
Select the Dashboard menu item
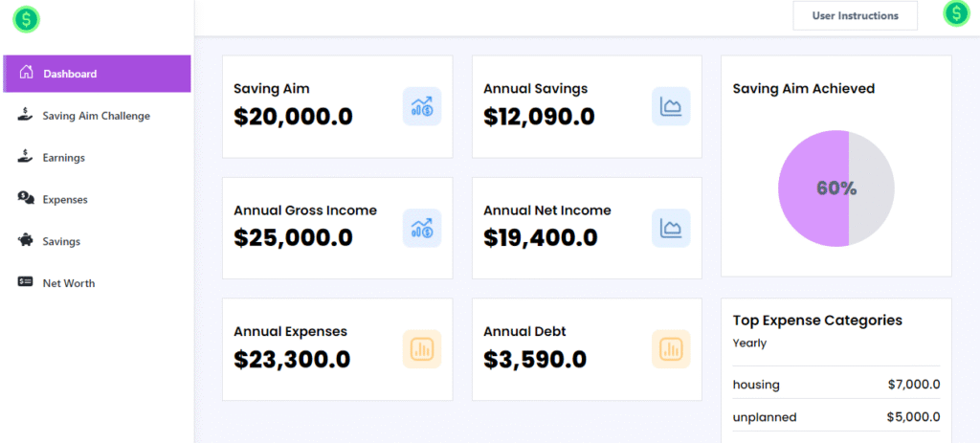(x=96, y=74)
